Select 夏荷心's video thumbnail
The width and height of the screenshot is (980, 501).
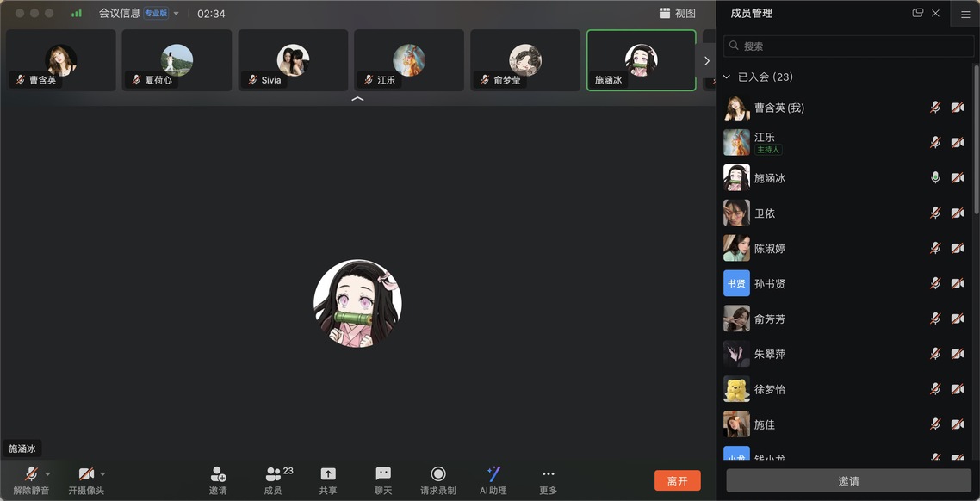pyautogui.click(x=177, y=60)
